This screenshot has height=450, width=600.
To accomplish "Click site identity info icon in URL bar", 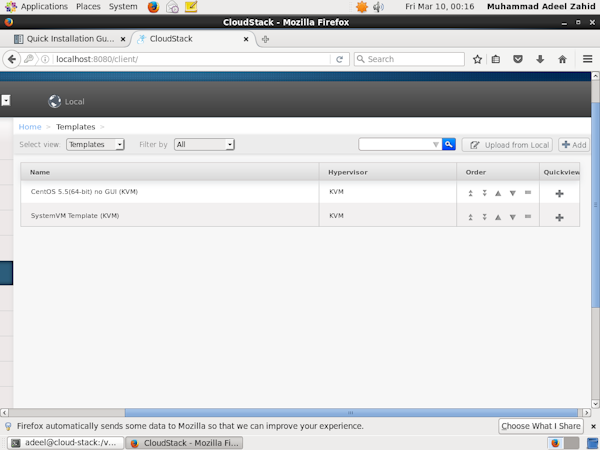I will click(45, 59).
